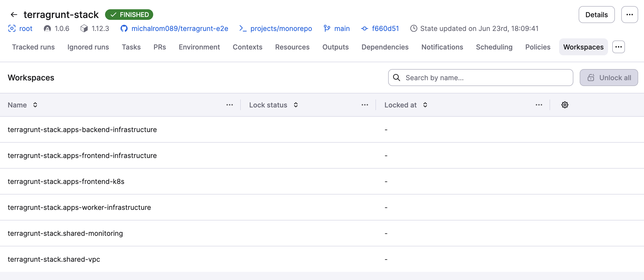Image resolution: width=644 pixels, height=280 pixels.
Task: Click the Unlock all button
Action: click(609, 78)
